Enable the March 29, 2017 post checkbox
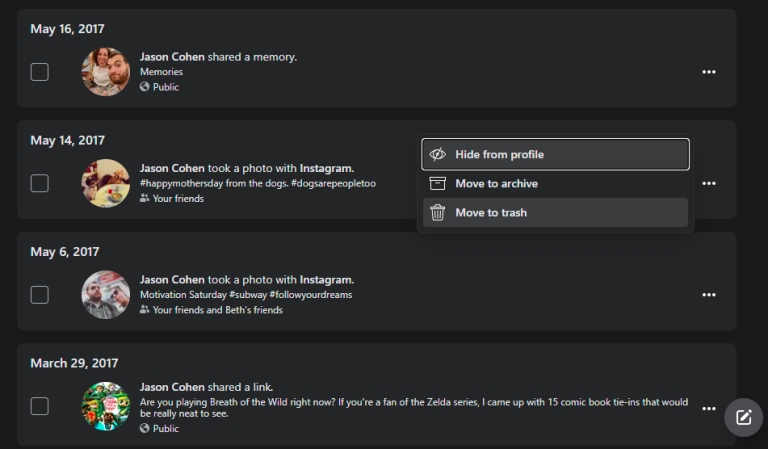The image size is (768, 449). [x=40, y=406]
